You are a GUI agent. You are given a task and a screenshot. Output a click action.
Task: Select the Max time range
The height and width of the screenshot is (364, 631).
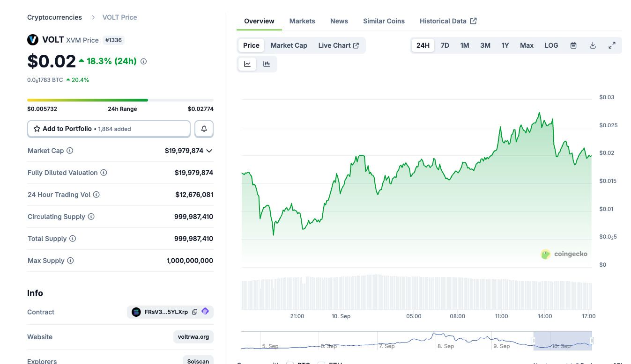pyautogui.click(x=527, y=45)
